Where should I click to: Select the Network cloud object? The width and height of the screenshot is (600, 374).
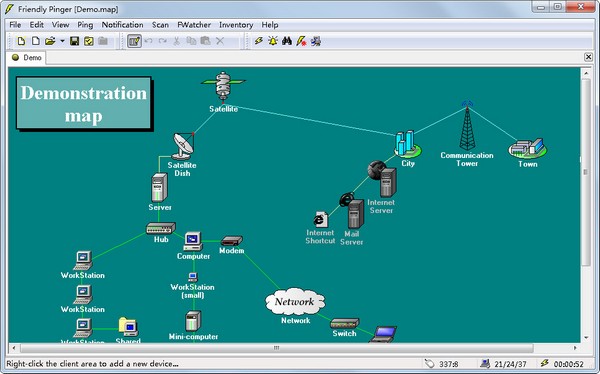(x=295, y=302)
